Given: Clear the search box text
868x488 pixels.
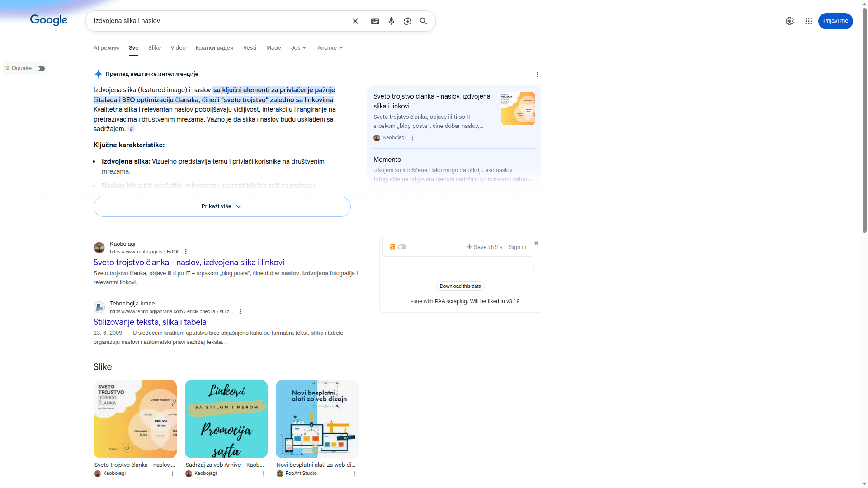Looking at the screenshot, I should 355,21.
